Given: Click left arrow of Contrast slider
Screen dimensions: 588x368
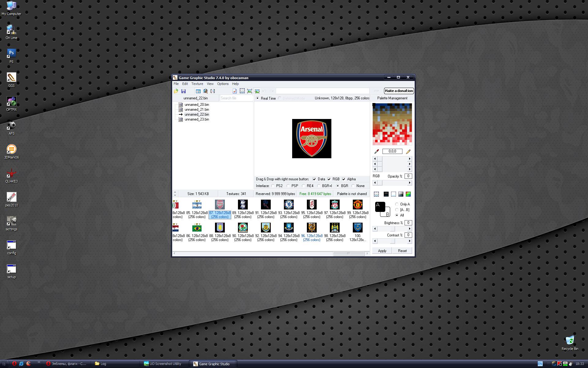Looking at the screenshot, I should (x=375, y=241).
